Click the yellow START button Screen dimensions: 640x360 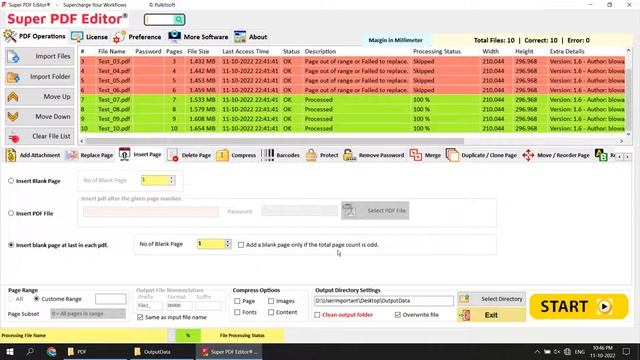click(578, 306)
